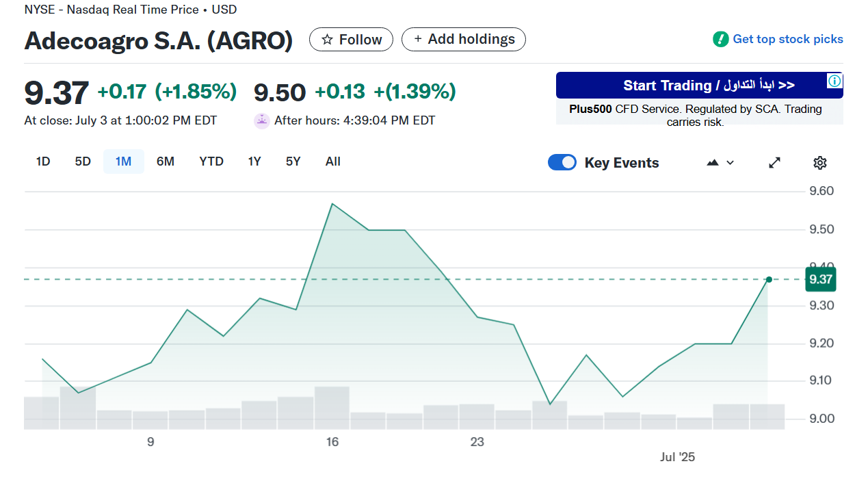Select the 5D time range
This screenshot has height=479, width=868.
[x=83, y=161]
